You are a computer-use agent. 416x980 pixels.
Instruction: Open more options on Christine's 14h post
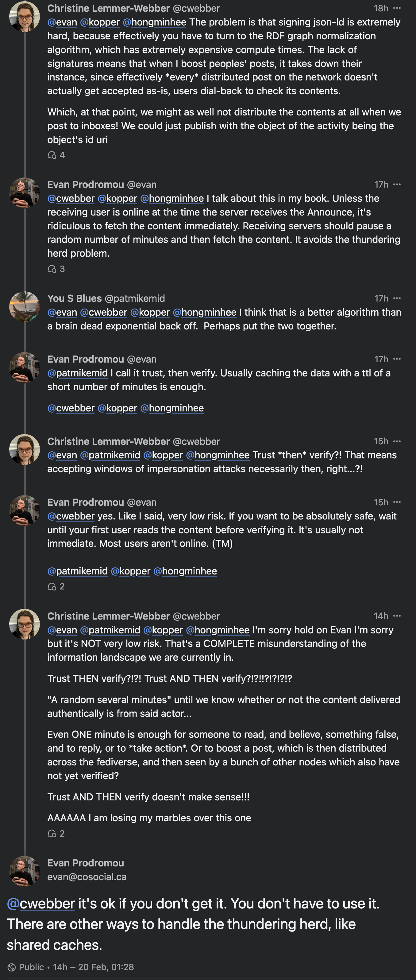coord(397,616)
